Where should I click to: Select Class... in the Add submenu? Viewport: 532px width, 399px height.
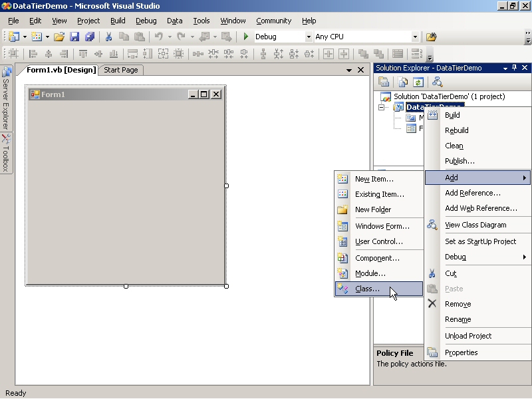tap(378, 289)
